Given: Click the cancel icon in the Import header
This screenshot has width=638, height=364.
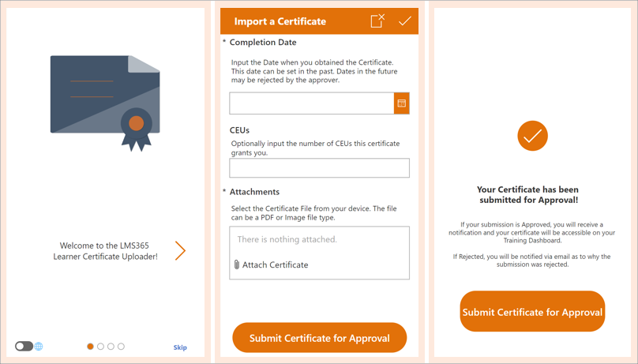Looking at the screenshot, I should pyautogui.click(x=377, y=21).
